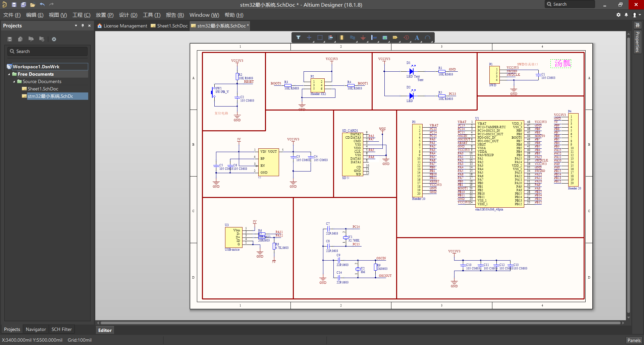Open the Panels button

(x=634, y=340)
